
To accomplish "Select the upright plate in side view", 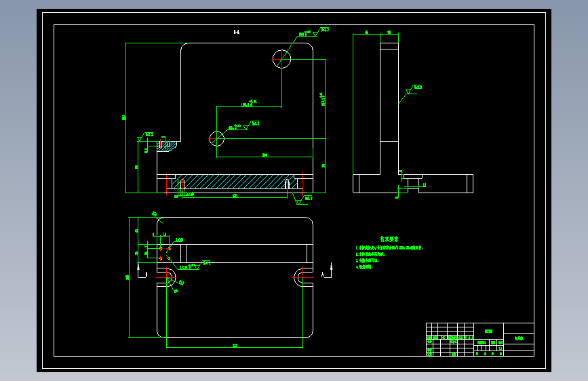I will click(x=389, y=108).
